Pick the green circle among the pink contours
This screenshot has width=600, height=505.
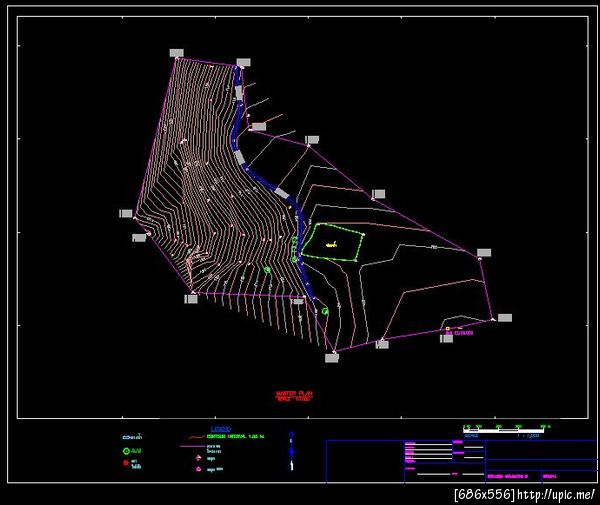click(x=267, y=270)
